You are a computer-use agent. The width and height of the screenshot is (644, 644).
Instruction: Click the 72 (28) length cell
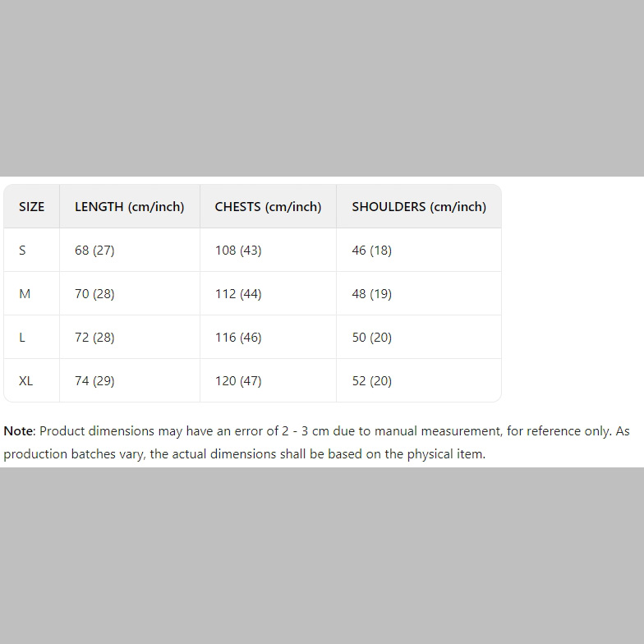[x=94, y=338]
